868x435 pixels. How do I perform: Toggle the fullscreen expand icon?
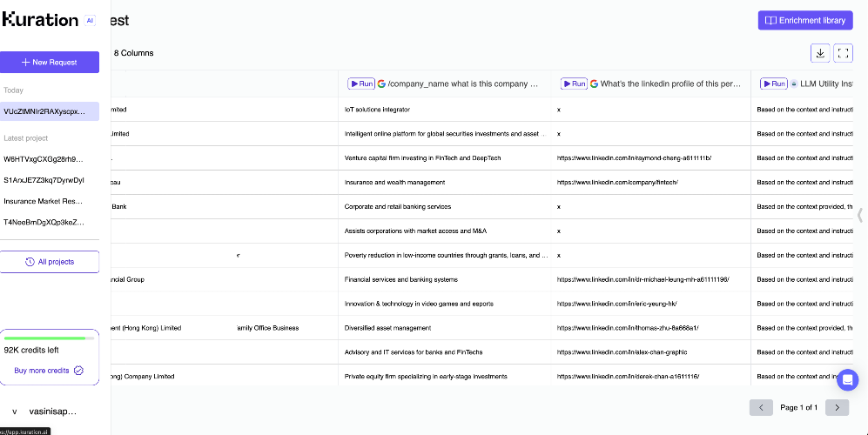tap(843, 53)
